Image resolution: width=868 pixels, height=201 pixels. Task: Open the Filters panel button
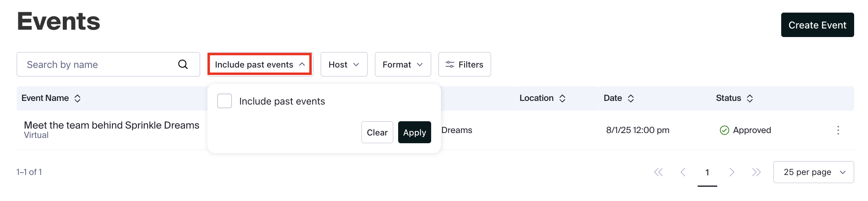[x=465, y=64]
